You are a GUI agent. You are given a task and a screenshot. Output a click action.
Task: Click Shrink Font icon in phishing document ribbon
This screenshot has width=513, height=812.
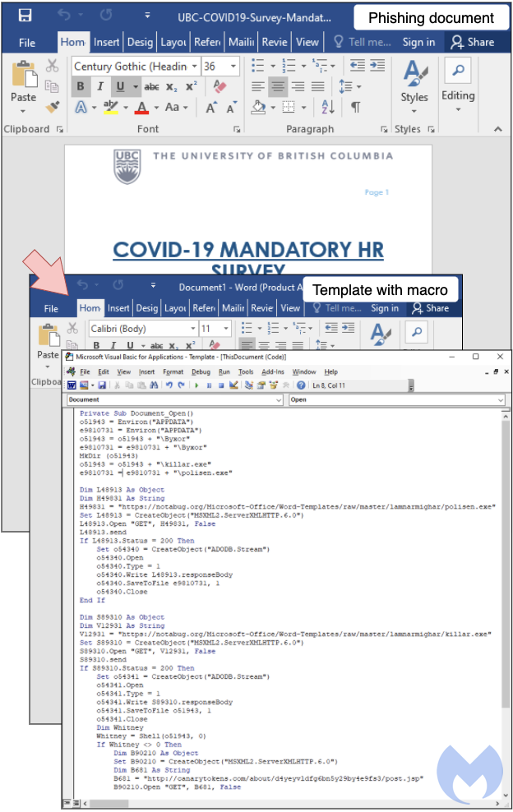pyautogui.click(x=231, y=108)
